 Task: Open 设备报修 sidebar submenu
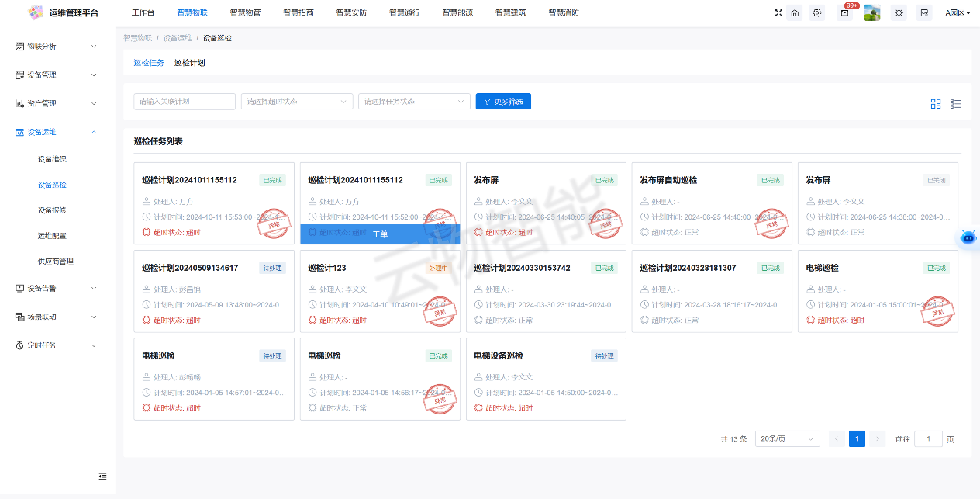coord(52,210)
